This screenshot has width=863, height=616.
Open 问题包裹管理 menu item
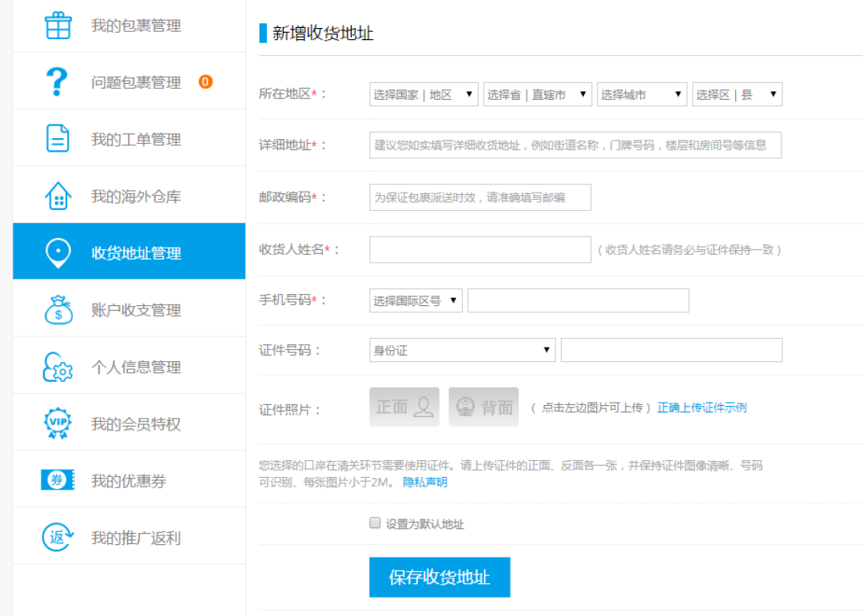click(x=129, y=82)
